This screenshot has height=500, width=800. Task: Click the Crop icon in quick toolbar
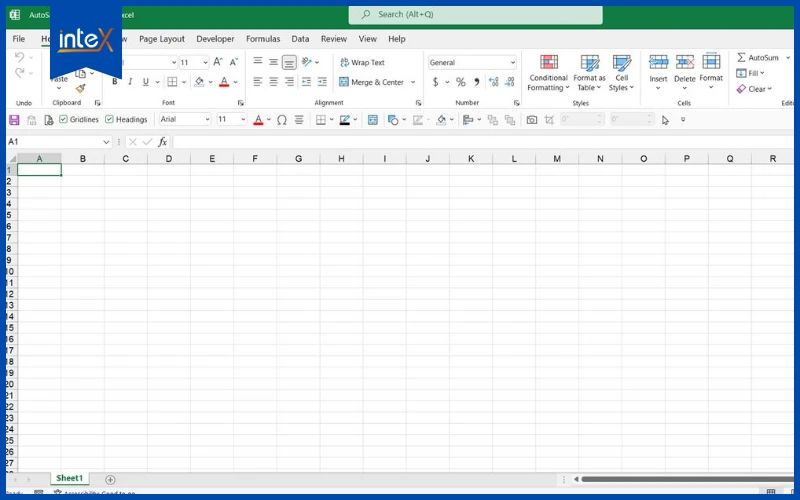pos(549,120)
